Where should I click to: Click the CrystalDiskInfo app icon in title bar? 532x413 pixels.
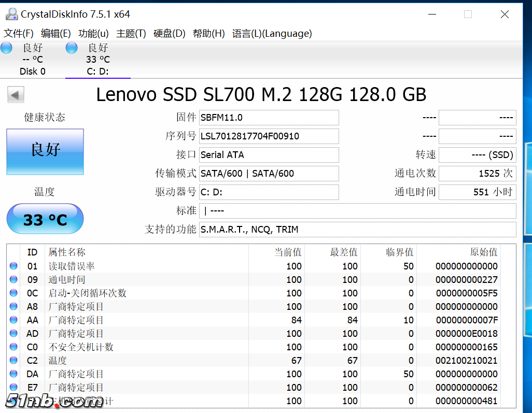pyautogui.click(x=10, y=14)
